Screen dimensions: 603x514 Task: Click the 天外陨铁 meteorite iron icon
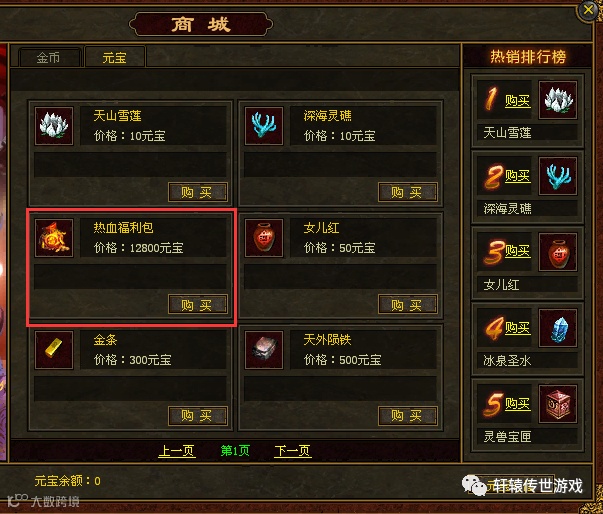(x=264, y=350)
